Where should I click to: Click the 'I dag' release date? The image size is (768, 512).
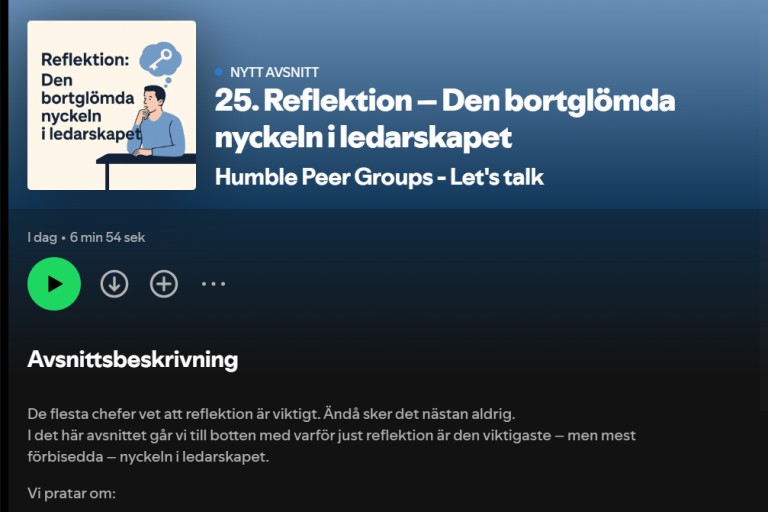point(42,237)
